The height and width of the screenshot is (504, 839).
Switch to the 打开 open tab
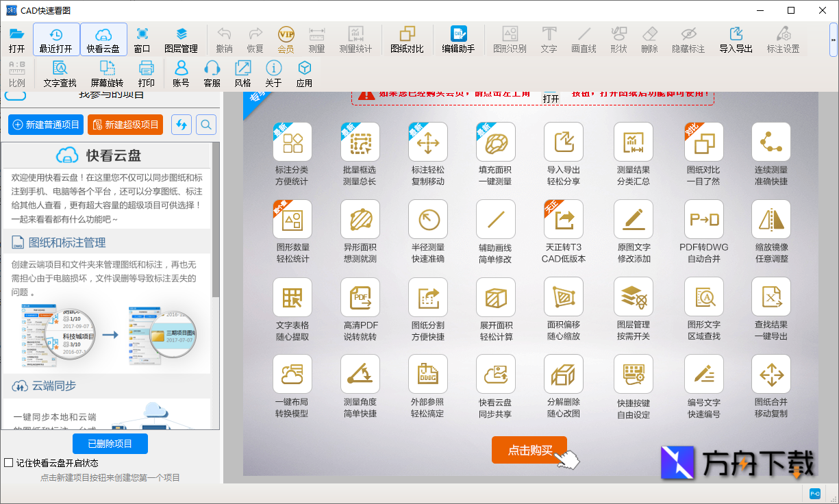click(16, 39)
